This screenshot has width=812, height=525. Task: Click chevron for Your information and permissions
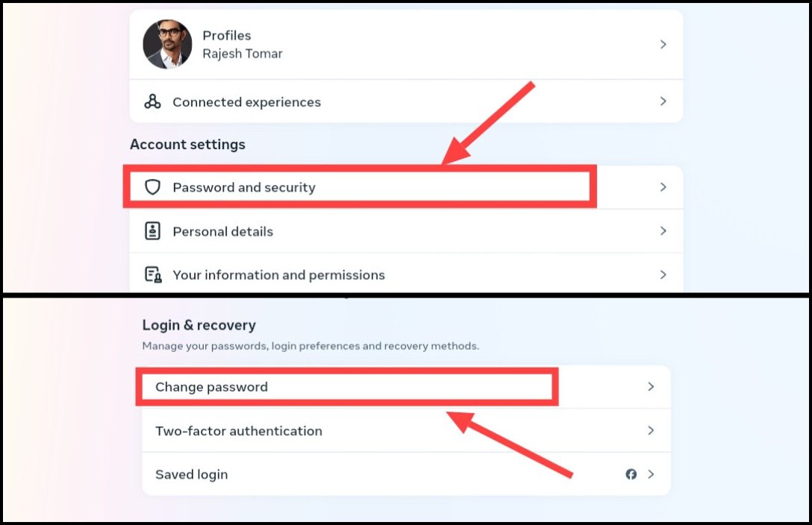tap(663, 274)
